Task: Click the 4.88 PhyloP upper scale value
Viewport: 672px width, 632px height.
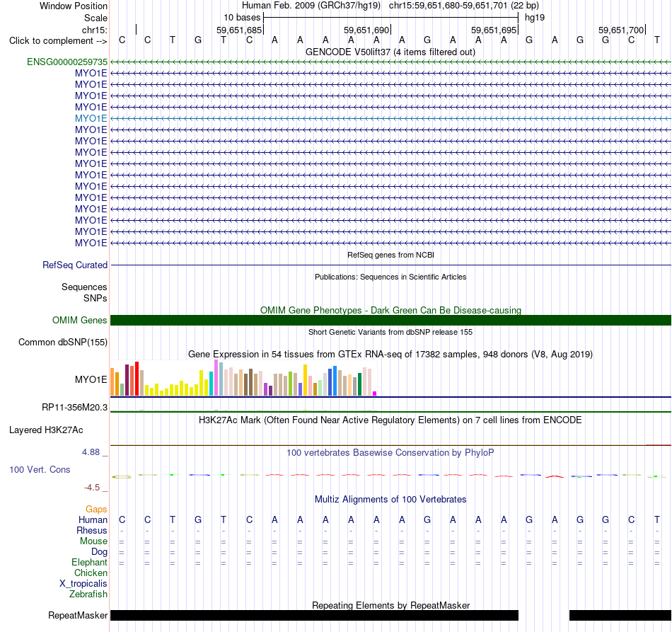Action: point(91,452)
